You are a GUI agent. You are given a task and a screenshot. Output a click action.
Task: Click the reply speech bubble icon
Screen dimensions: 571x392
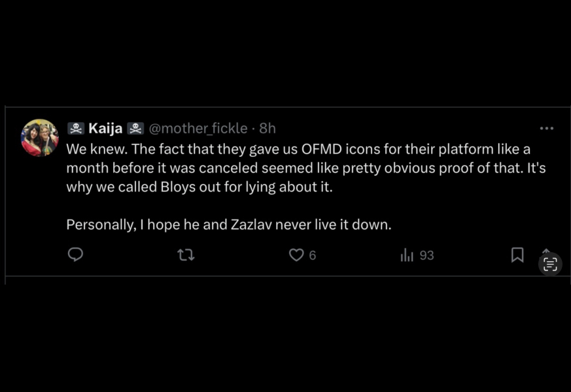point(76,255)
